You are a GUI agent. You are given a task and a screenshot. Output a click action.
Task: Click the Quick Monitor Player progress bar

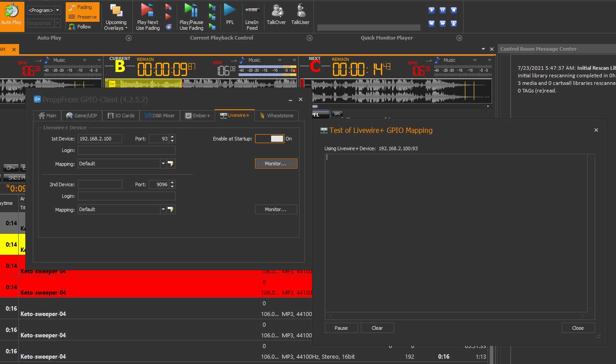click(369, 28)
